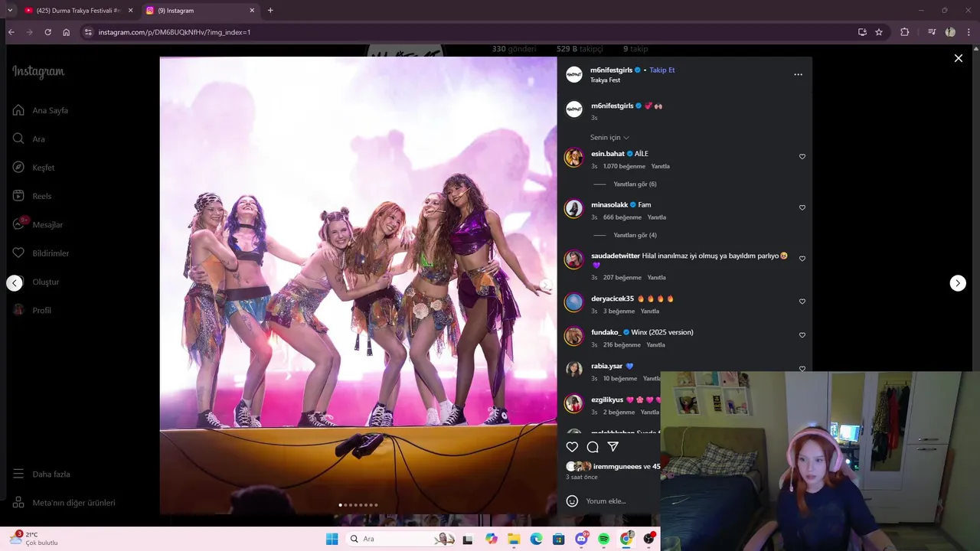The height and width of the screenshot is (551, 980).
Task: Open Bildirimler notifications
Action: [41, 253]
